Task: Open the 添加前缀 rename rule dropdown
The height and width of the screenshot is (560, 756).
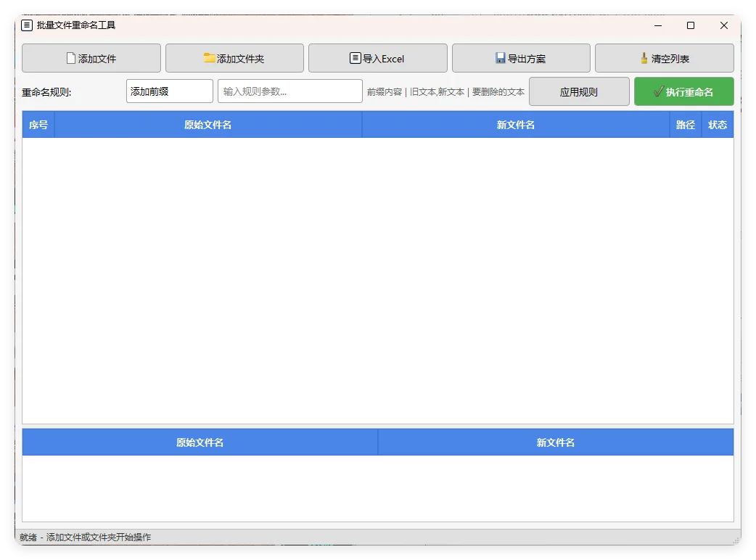Action: pos(169,91)
